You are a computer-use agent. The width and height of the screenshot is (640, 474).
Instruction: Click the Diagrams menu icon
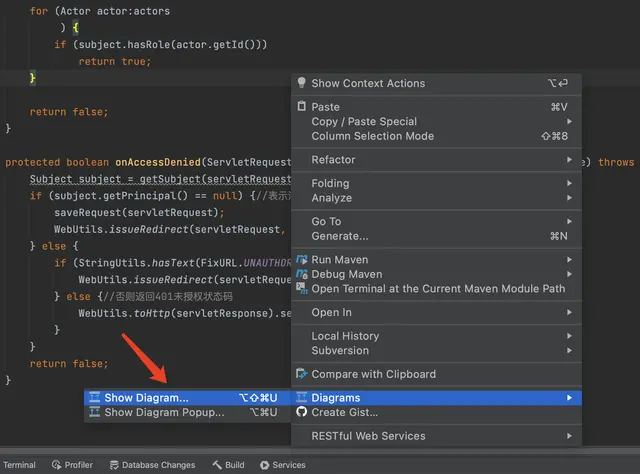[301, 397]
